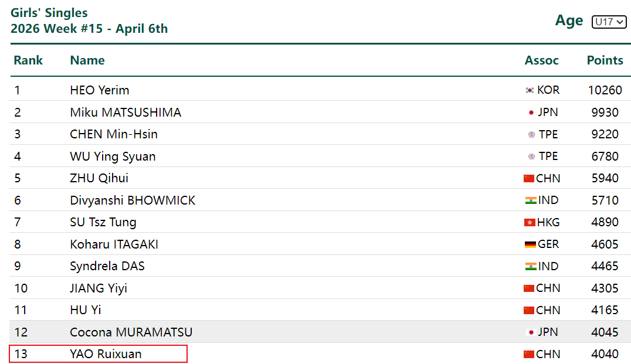Click SU Tsz Tung name
The image size is (631, 364).
(103, 222)
